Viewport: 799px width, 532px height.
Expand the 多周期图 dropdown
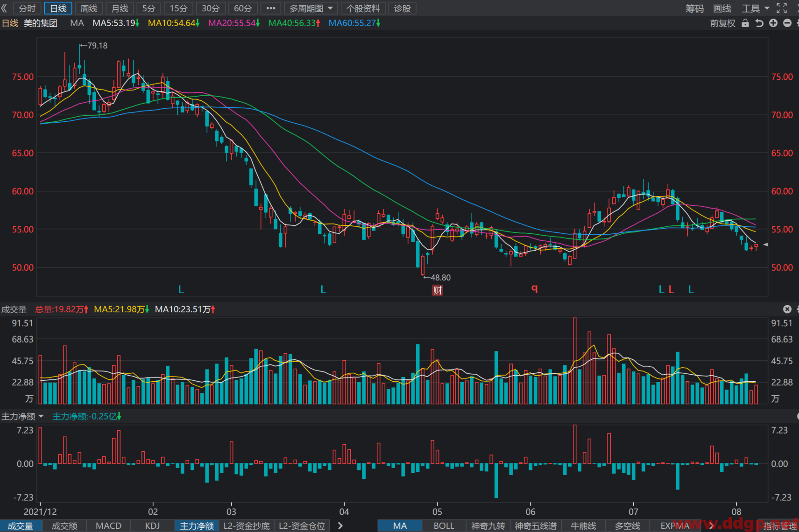click(311, 8)
